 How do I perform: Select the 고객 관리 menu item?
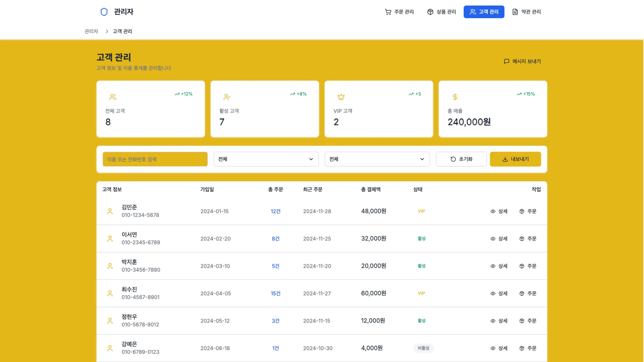484,12
